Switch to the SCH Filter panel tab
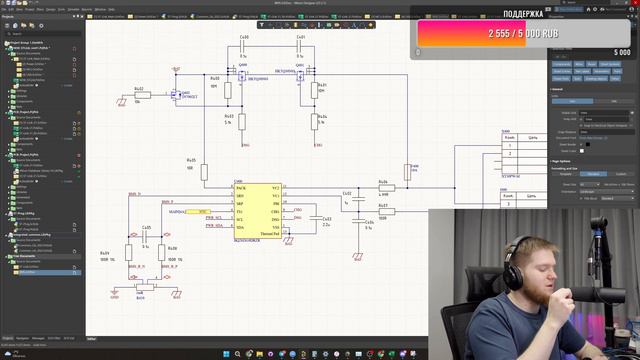640x360 pixels. click(54, 338)
